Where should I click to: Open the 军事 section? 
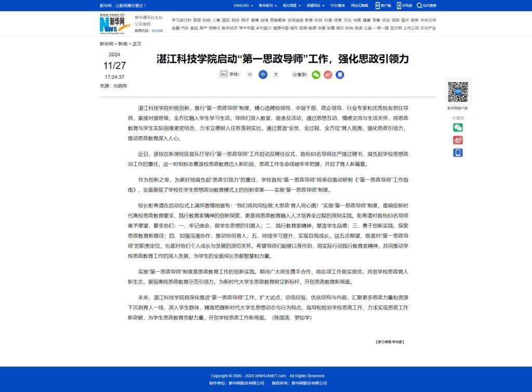[x=376, y=20]
